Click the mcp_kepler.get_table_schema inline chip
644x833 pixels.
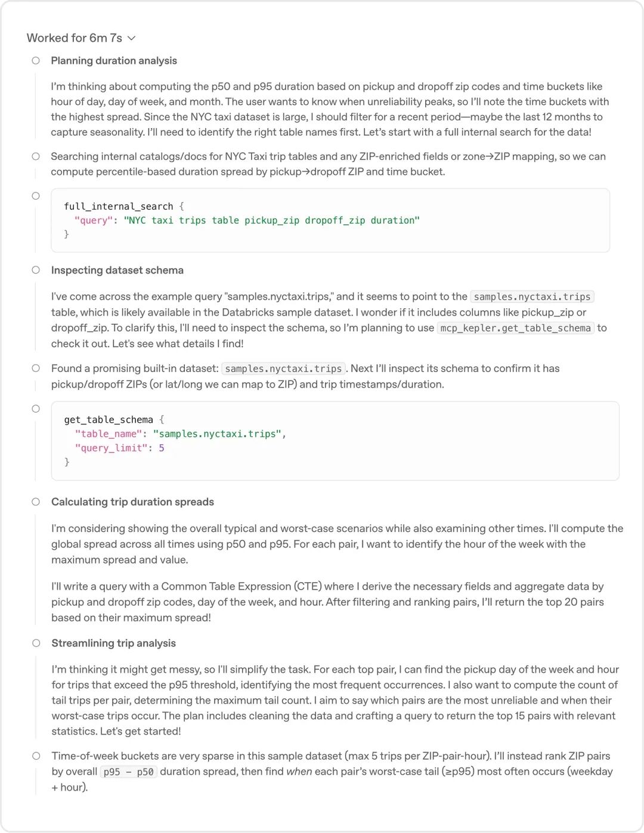pyautogui.click(x=515, y=327)
